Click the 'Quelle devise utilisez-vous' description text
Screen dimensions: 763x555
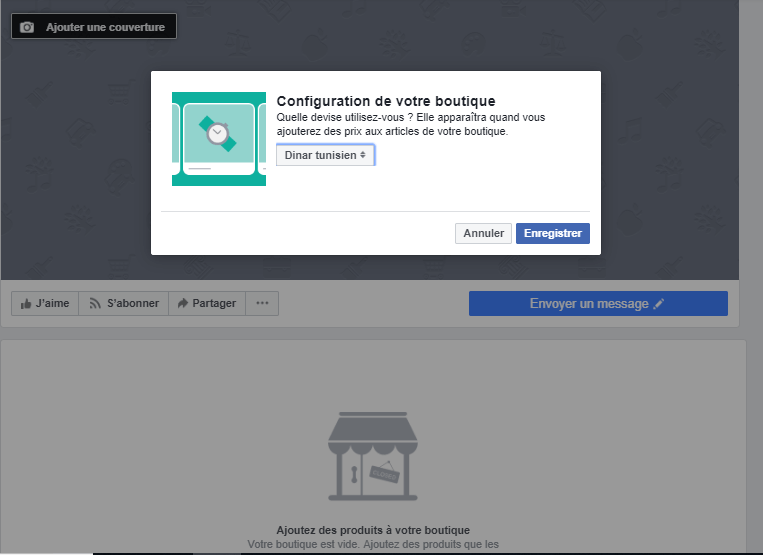coord(411,125)
